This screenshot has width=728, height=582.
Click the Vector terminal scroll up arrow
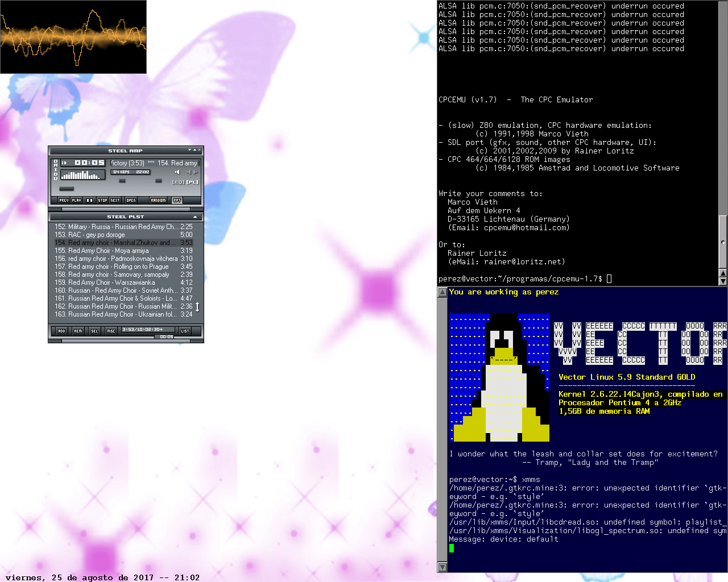pyautogui.click(x=442, y=292)
